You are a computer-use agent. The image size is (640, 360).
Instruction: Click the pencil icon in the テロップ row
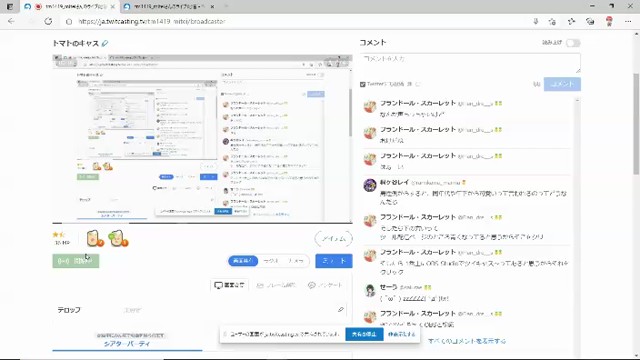tap(341, 310)
